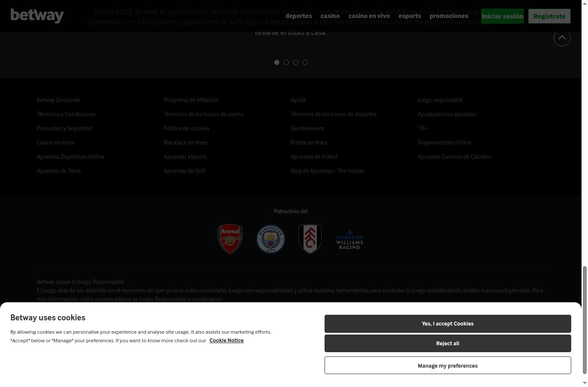Open the Apuestas de Golf link

184,171
